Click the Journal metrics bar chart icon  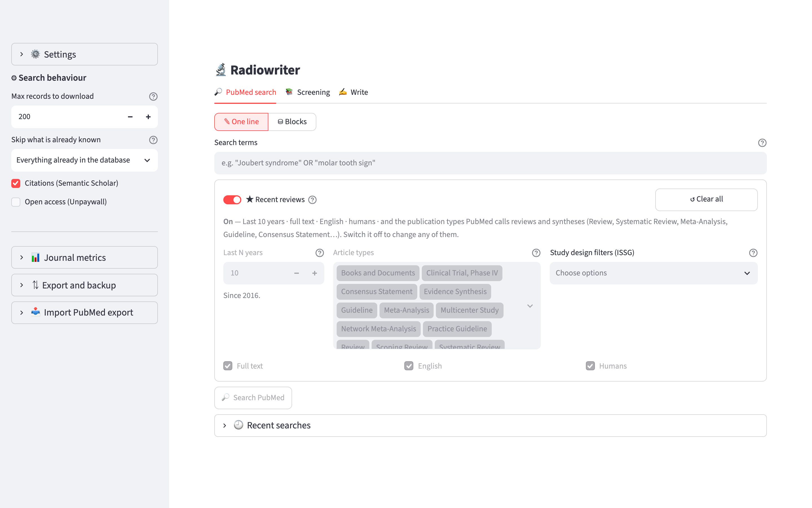point(35,257)
